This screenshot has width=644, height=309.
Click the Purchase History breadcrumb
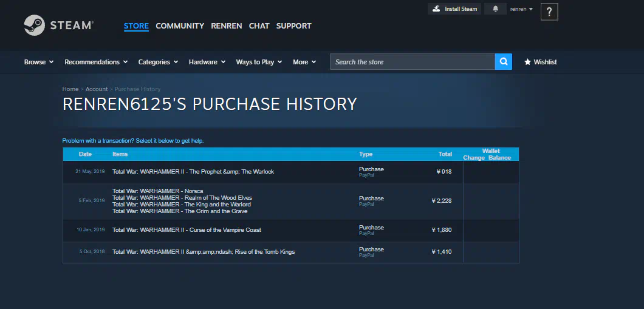pyautogui.click(x=137, y=89)
